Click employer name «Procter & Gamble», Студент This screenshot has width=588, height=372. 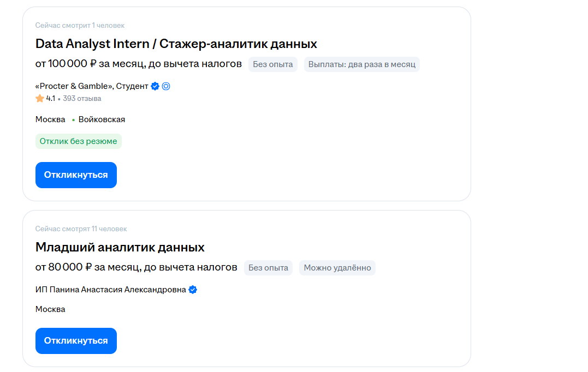pos(89,86)
